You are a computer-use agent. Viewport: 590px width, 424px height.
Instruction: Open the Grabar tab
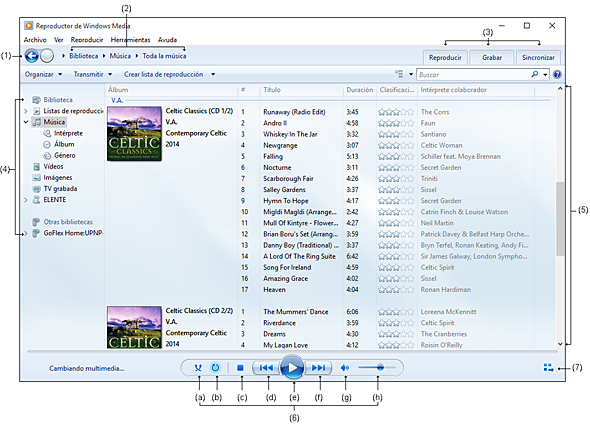492,58
